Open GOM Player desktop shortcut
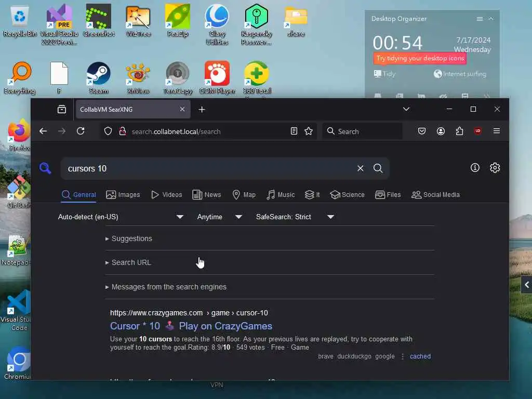The width and height of the screenshot is (532, 399). (x=217, y=78)
